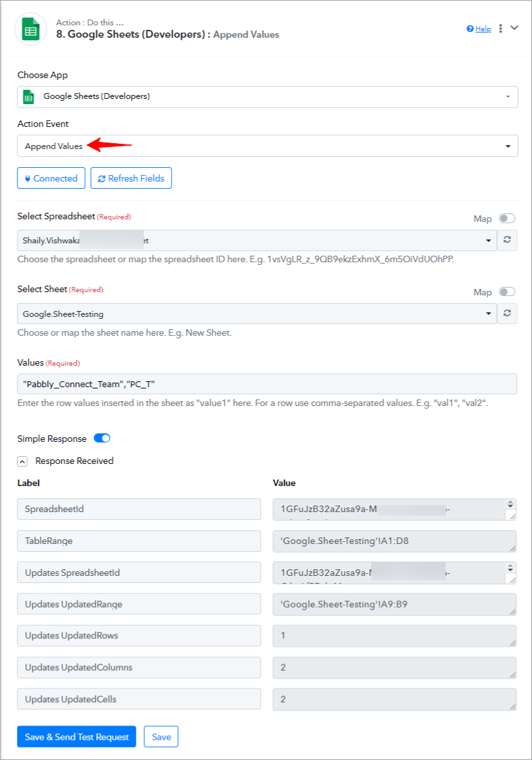Image resolution: width=532 pixels, height=760 pixels.
Task: Refresh the Select Spreadsheet list icon
Action: 507,240
